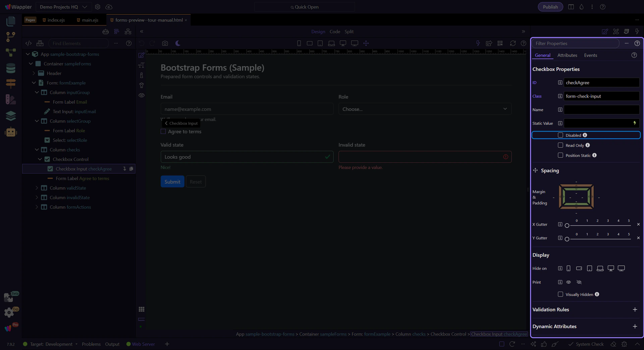
Task: Click the AI robot assistant sidebar icon
Action: pyautogui.click(x=11, y=132)
